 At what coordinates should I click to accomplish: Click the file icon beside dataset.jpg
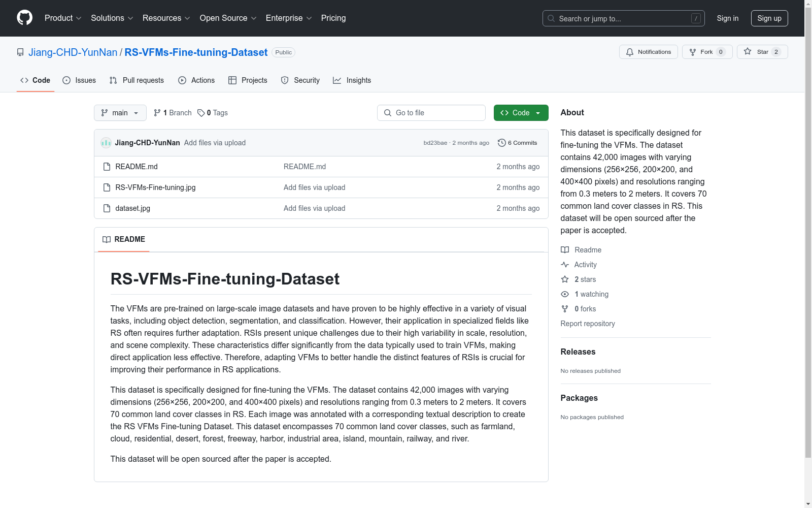click(107, 208)
